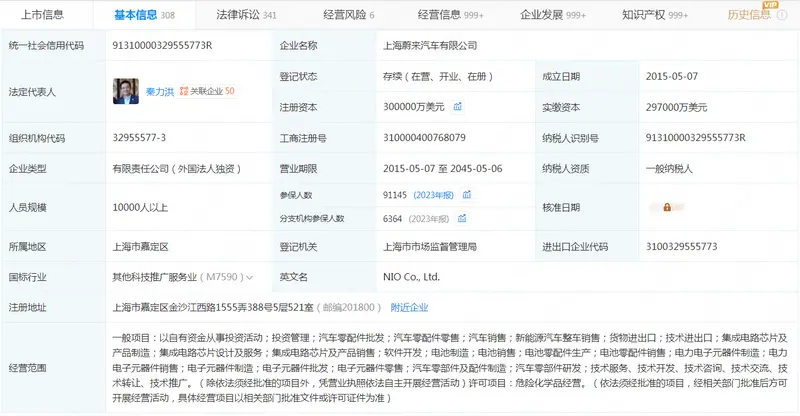Select import-export code 3100329555773
This screenshot has height=416, width=800.
(x=682, y=247)
